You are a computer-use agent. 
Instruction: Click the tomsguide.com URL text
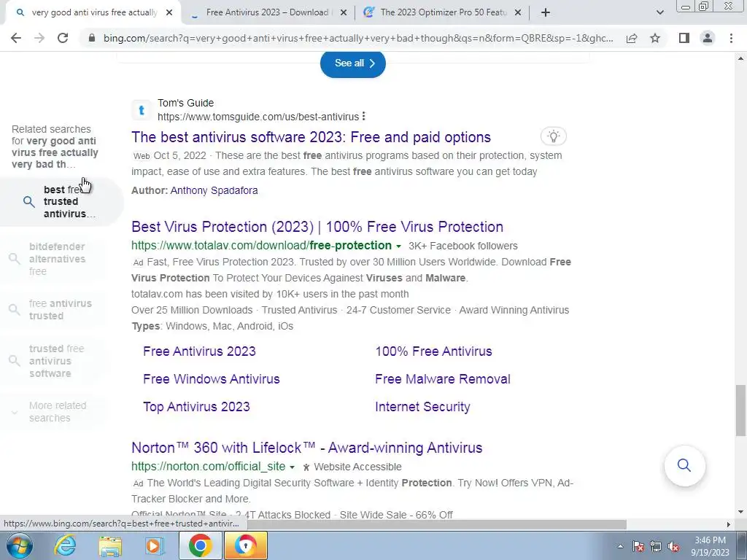[x=258, y=117]
